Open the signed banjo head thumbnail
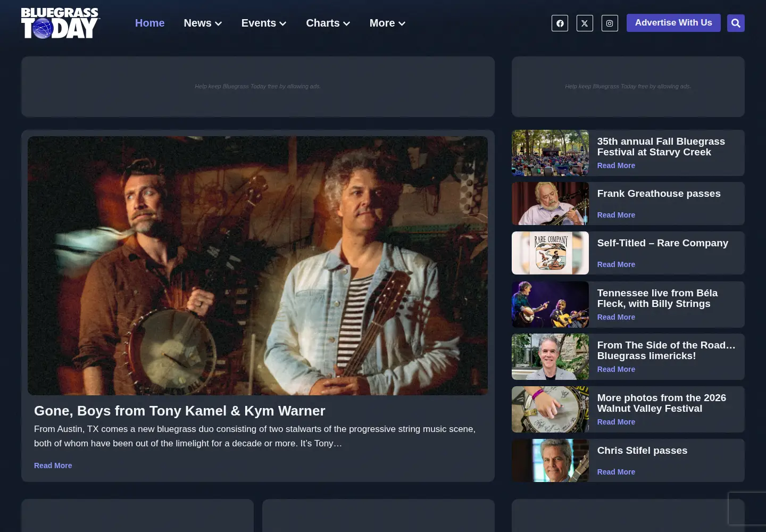Screen dimensions: 766x532 click(550, 409)
